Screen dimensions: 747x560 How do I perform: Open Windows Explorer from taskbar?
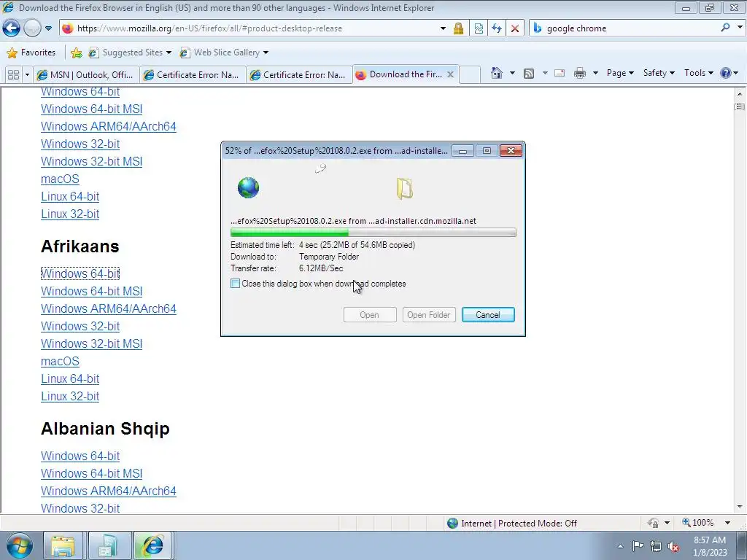tap(63, 545)
